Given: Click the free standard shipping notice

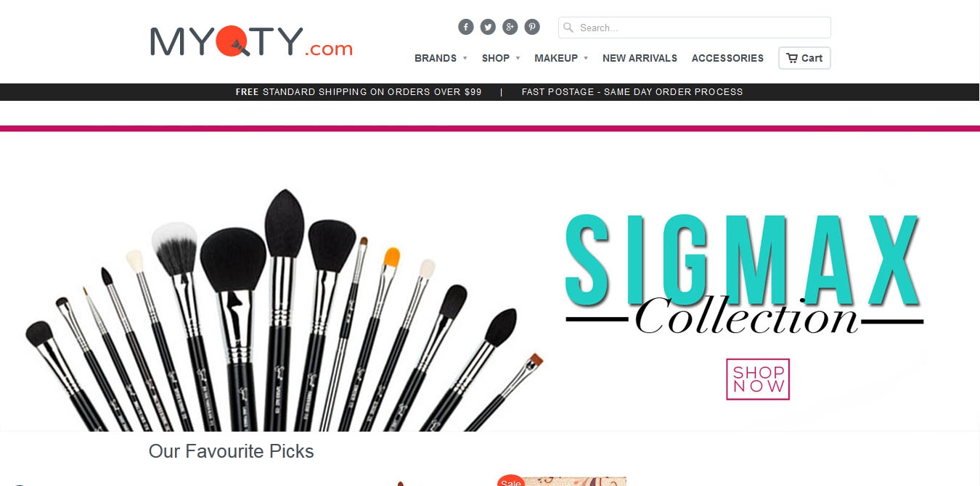Looking at the screenshot, I should (359, 92).
